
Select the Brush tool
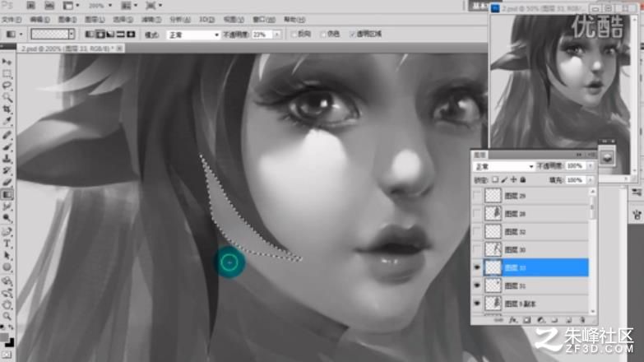pos(7,147)
